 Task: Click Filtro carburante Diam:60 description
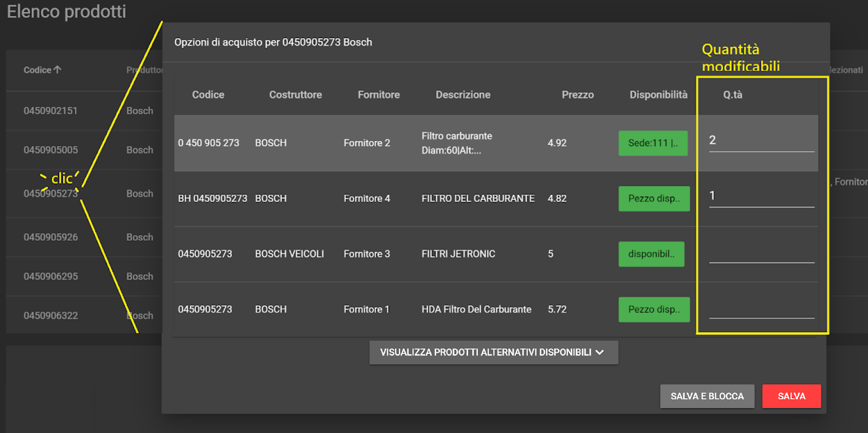[457, 143]
